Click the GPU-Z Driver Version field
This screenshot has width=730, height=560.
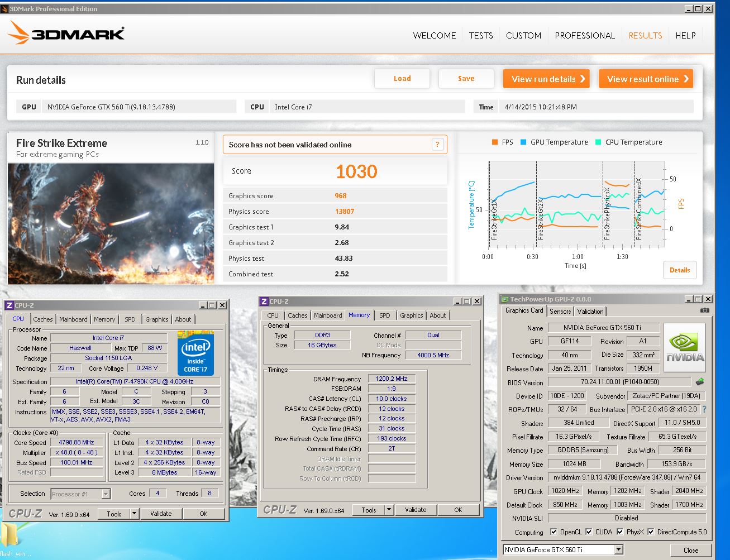[x=627, y=477]
